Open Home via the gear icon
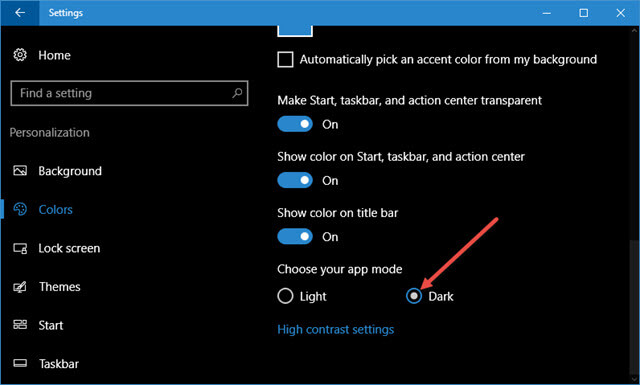640x385 pixels. point(20,55)
